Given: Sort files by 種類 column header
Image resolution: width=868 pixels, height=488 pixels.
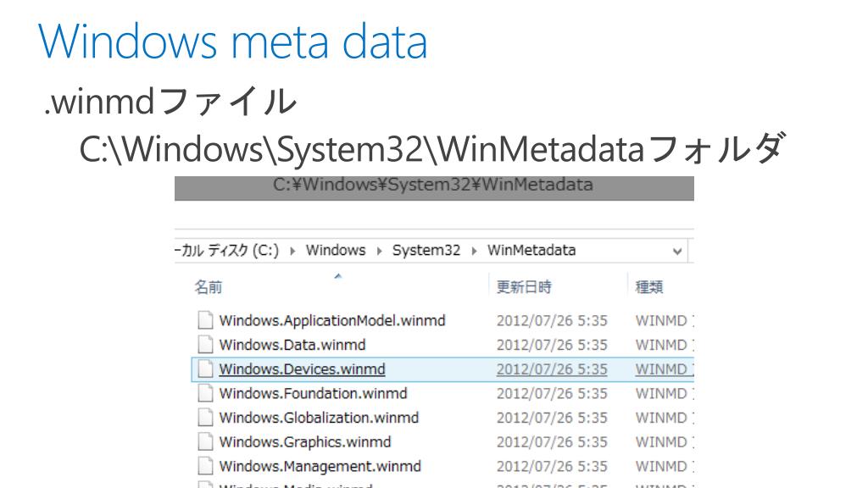Looking at the screenshot, I should coord(648,287).
